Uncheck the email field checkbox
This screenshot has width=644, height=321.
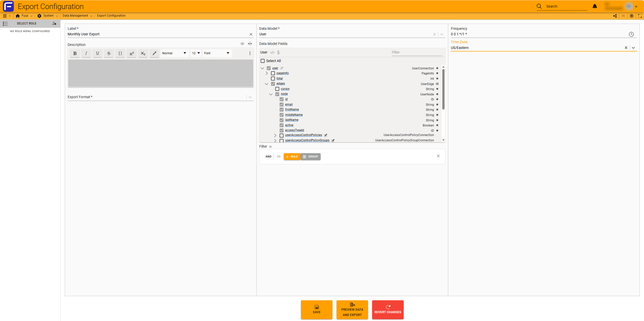pyautogui.click(x=281, y=104)
